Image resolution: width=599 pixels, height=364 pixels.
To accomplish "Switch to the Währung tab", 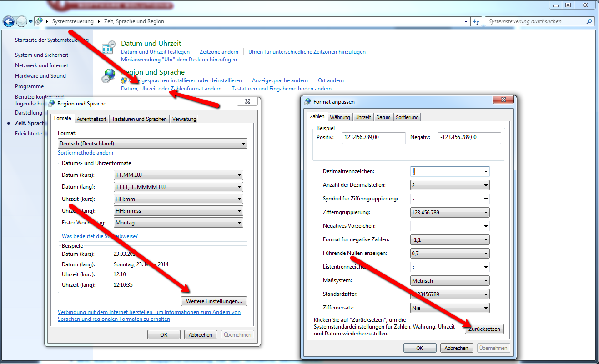I will (340, 117).
